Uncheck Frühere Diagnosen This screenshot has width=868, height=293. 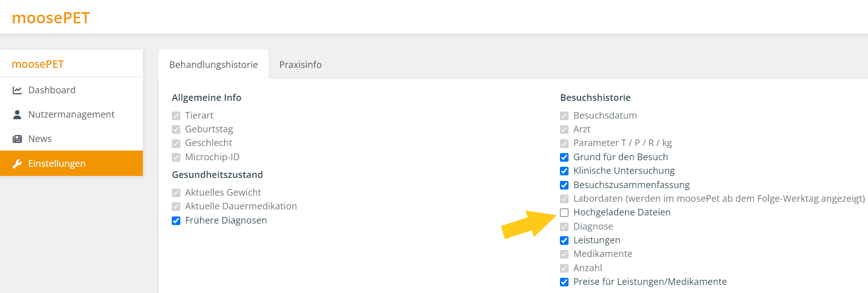coord(176,221)
